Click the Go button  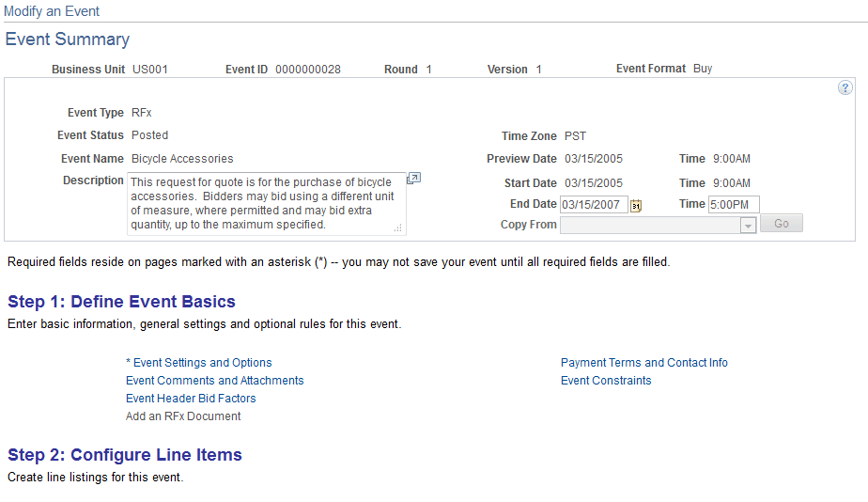pos(781,224)
